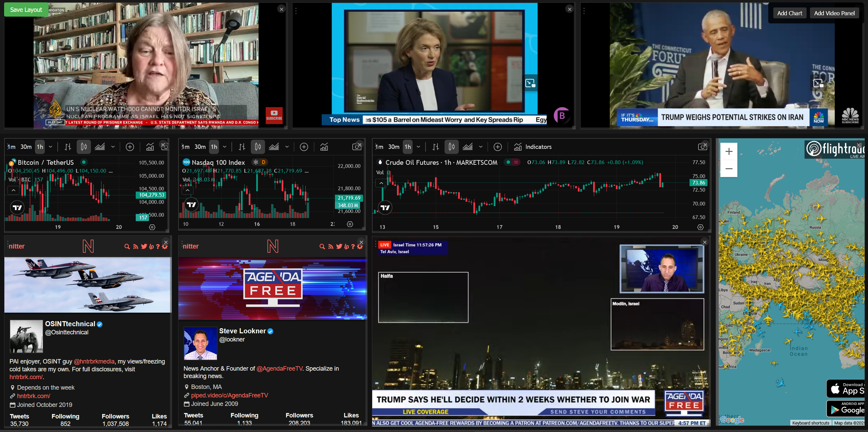868x432 pixels.
Task: Zoom out on flightradar map
Action: tap(729, 168)
